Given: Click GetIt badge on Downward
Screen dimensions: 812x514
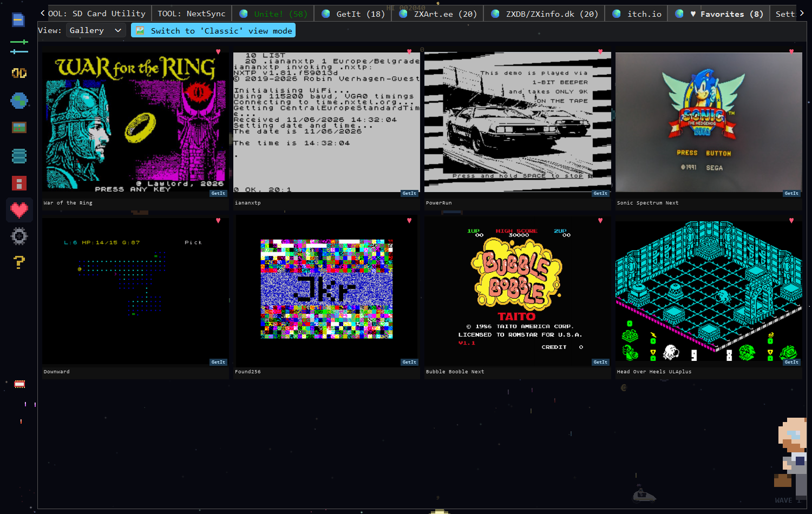Looking at the screenshot, I should point(218,362).
